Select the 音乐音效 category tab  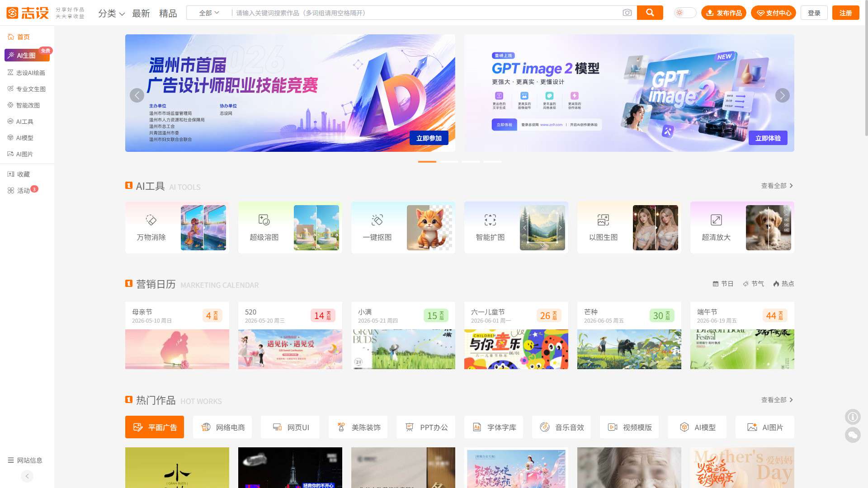tap(561, 427)
